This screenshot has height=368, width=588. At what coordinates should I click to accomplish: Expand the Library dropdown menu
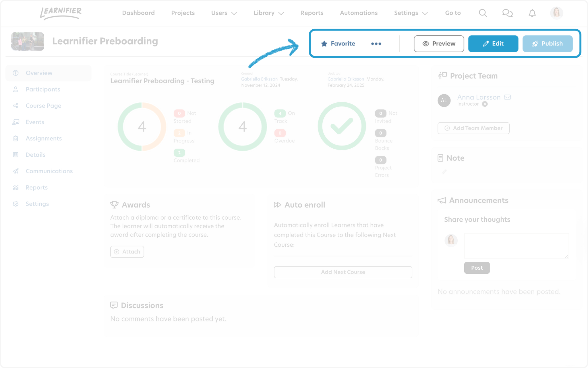click(x=269, y=13)
